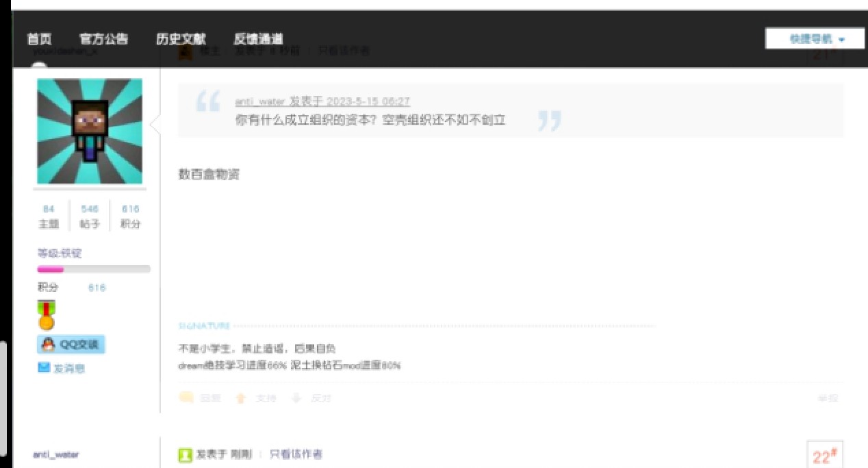868x468 pixels.
Task: Click the dream signature progress line
Action: pyautogui.click(x=290, y=366)
